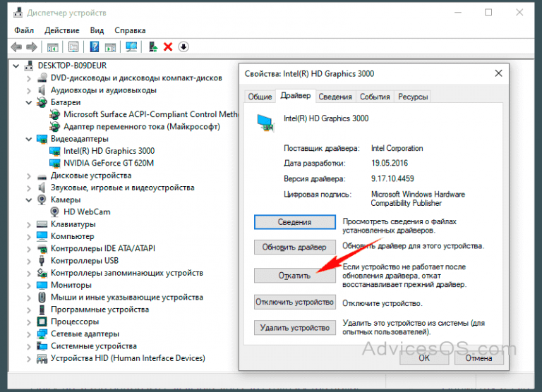Select NVIDIA GeForce GT 620M device
The image size is (542, 392).
point(109,163)
